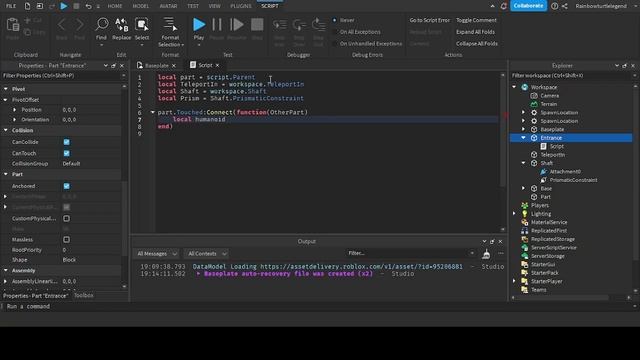
Task: Click the Filter Properties search field
Action: [62, 76]
